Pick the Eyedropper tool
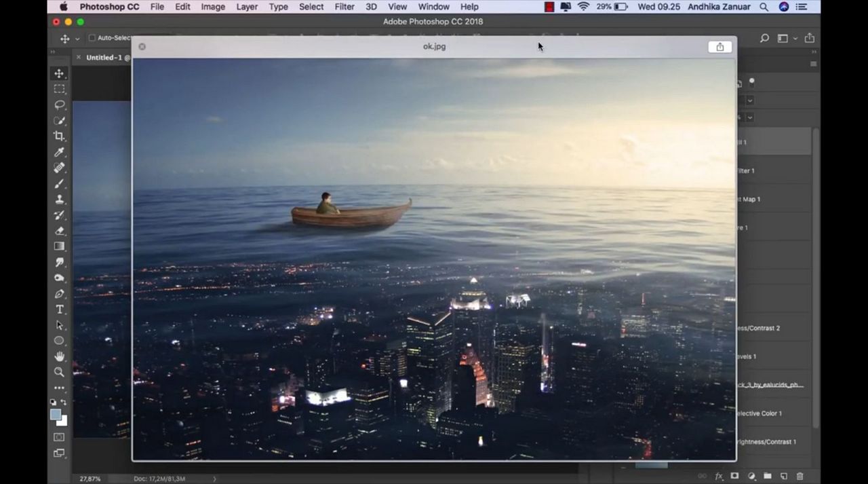 [x=60, y=152]
